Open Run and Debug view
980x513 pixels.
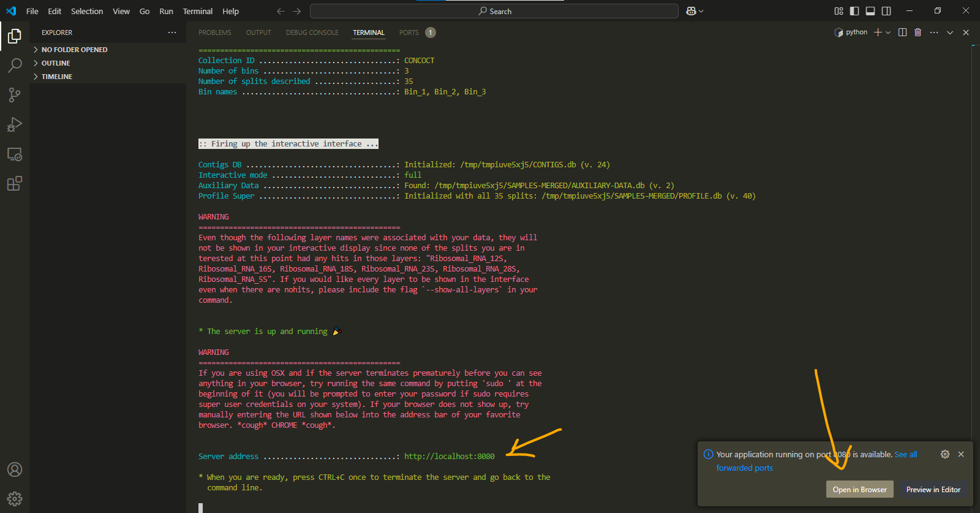14,124
